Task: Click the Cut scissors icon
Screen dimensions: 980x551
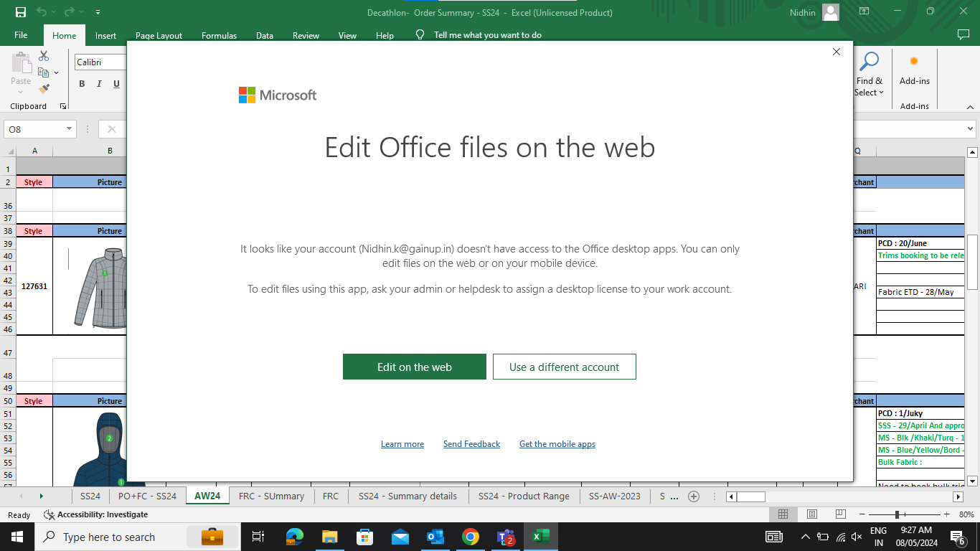Action: pos(44,56)
